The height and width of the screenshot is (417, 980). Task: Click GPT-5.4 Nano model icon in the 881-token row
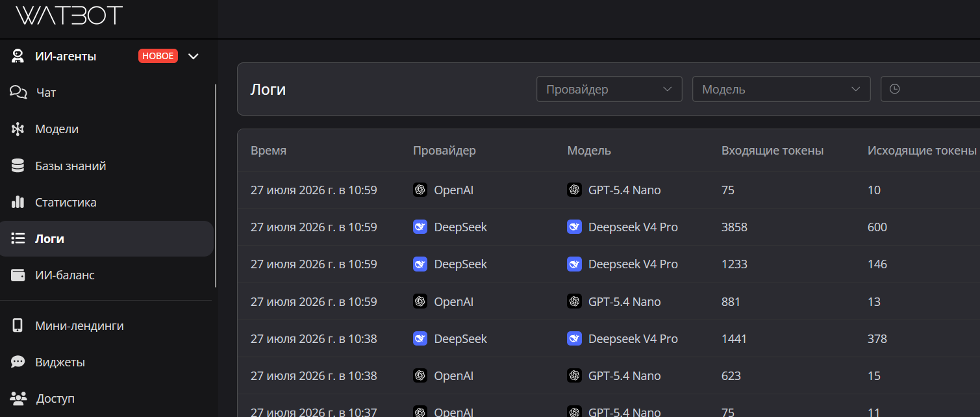click(x=574, y=301)
